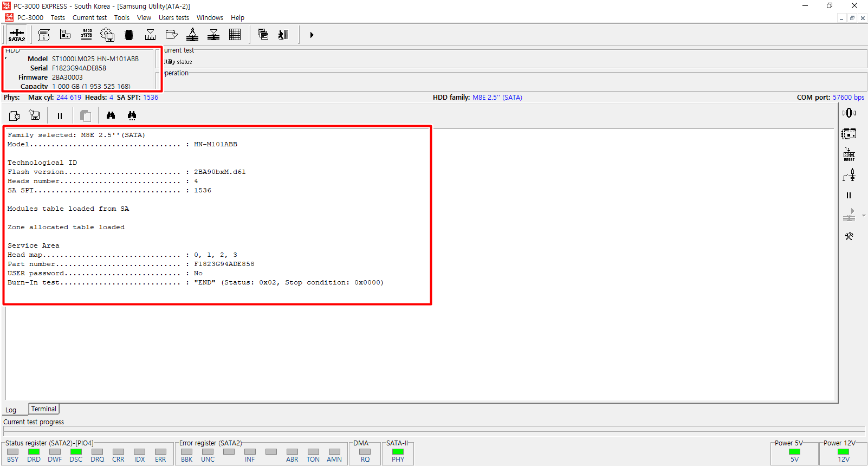Click the hourglass over disk stack icon
This screenshot has height=466, width=868.
(x=213, y=35)
